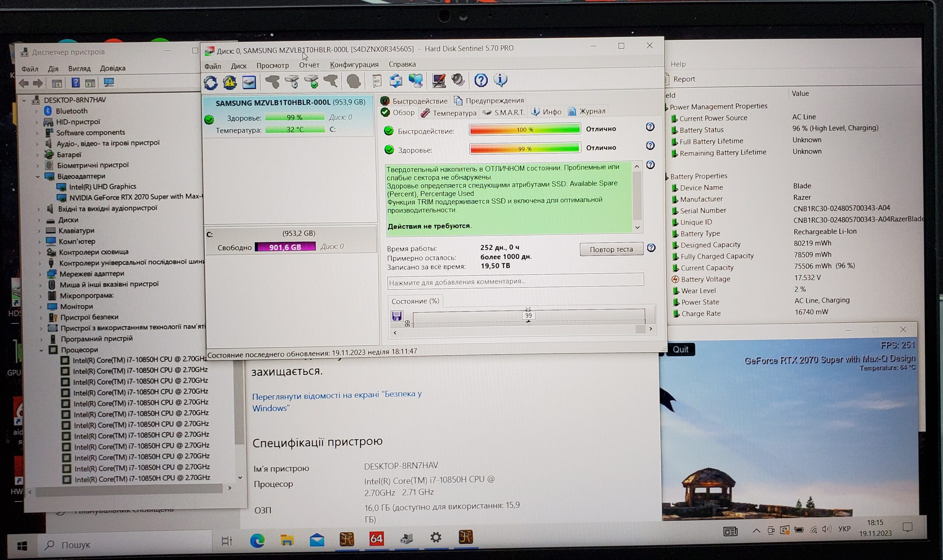The width and height of the screenshot is (943, 560).
Task: Click the refresh disk status toolbar icon
Action: [x=211, y=82]
